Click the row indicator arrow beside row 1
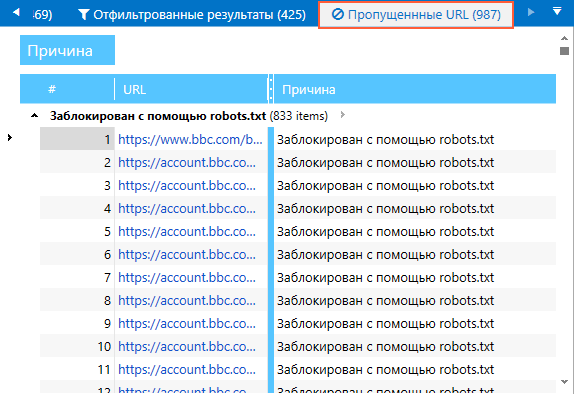The width and height of the screenshot is (576, 394). pos(10,138)
